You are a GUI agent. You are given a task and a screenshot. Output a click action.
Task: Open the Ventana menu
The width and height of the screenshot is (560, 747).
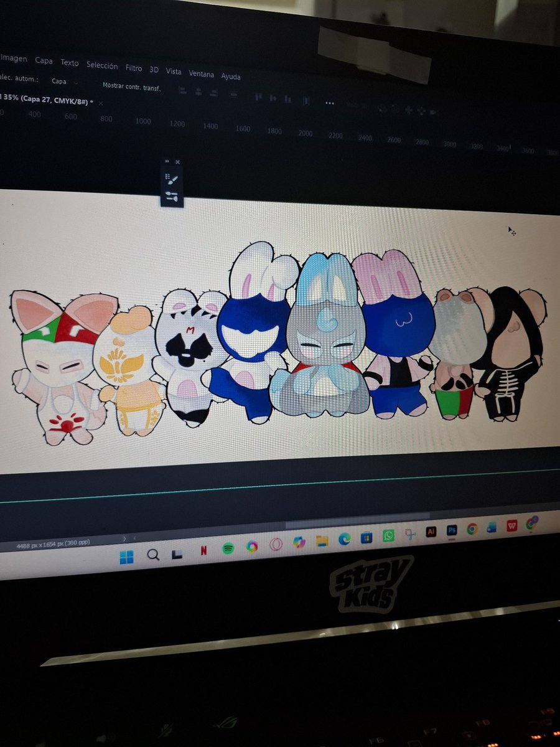202,74
